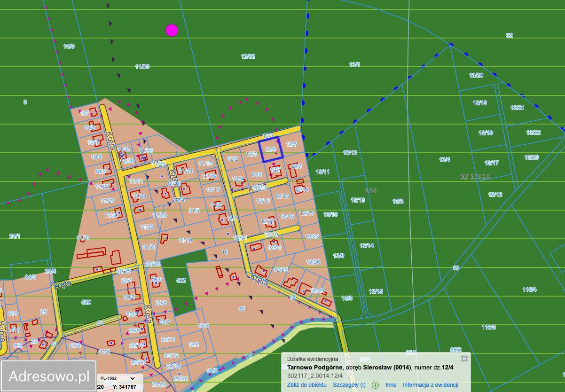Click parcel label 11/39
565x392 pixels.
(142, 67)
